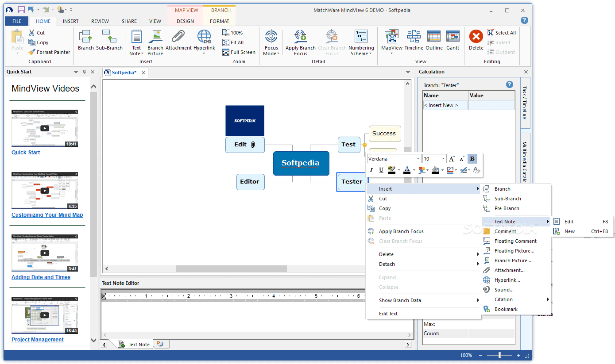Click the font color A swatch
The image size is (615, 364).
pos(407,170)
